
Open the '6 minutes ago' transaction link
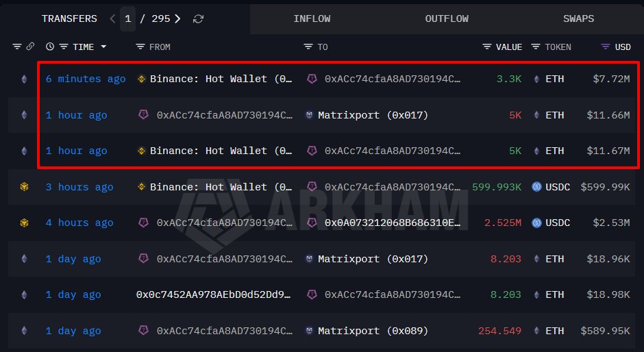coord(86,79)
